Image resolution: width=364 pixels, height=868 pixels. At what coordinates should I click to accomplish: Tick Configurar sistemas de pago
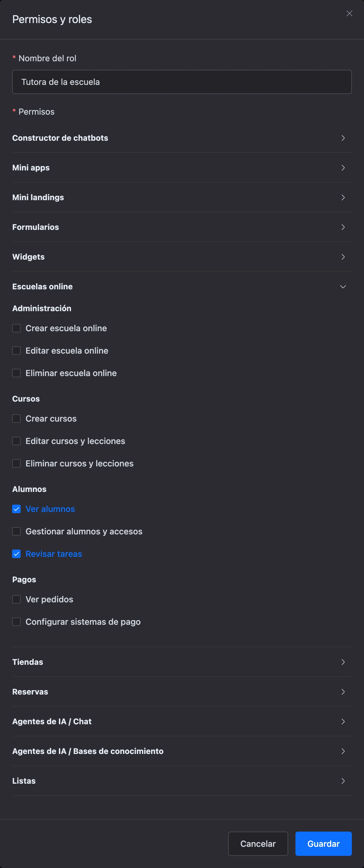(16, 622)
